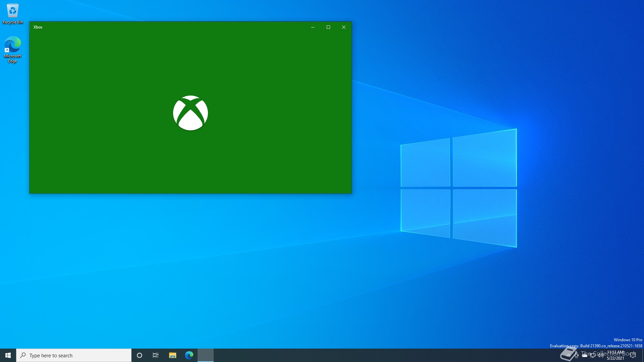Launch File Explorer from the taskbar
Viewport: 644px width, 362px height.
[x=172, y=355]
